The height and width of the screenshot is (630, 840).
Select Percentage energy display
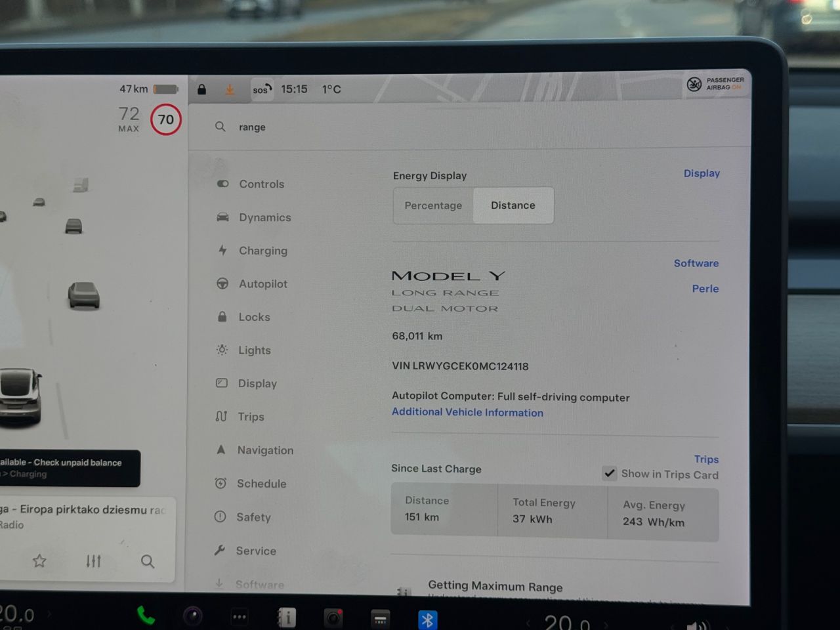(433, 205)
